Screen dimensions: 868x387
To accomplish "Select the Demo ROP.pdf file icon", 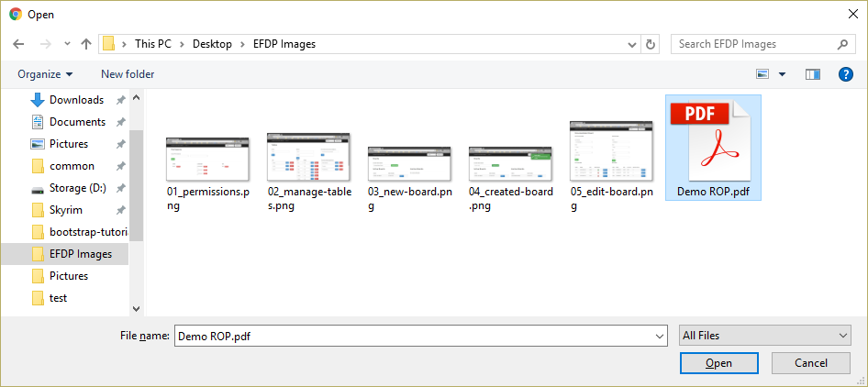I will [x=712, y=139].
